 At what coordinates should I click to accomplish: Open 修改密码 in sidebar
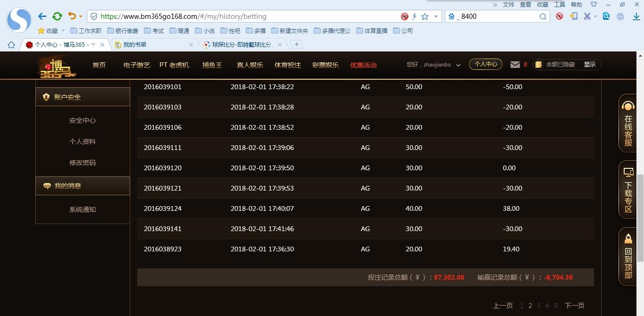[83, 163]
